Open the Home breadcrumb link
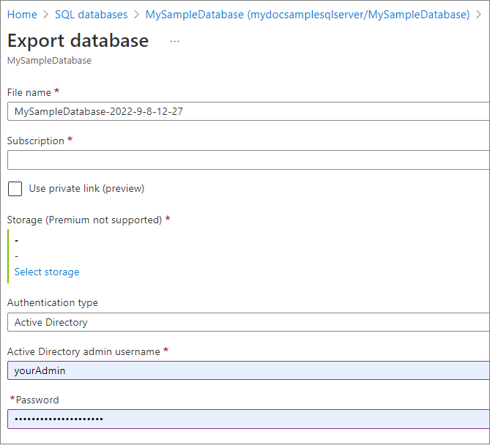The width and height of the screenshot is (490, 448). [22, 15]
